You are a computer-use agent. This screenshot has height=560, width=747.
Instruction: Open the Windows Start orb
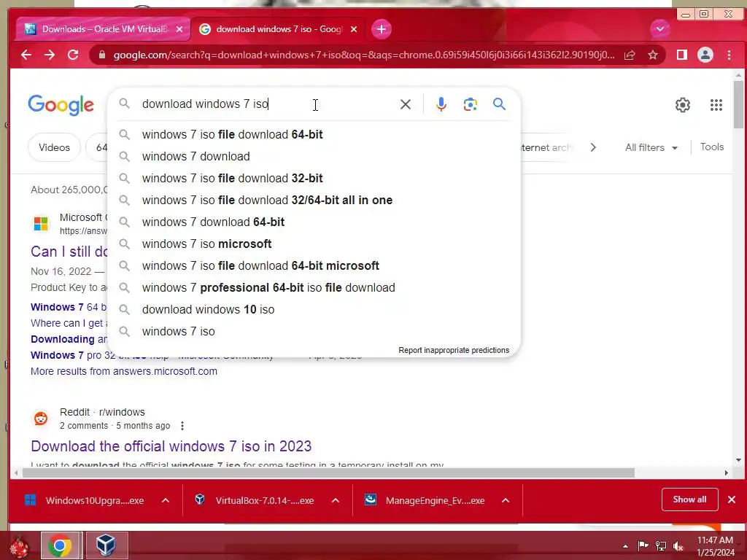click(19, 547)
